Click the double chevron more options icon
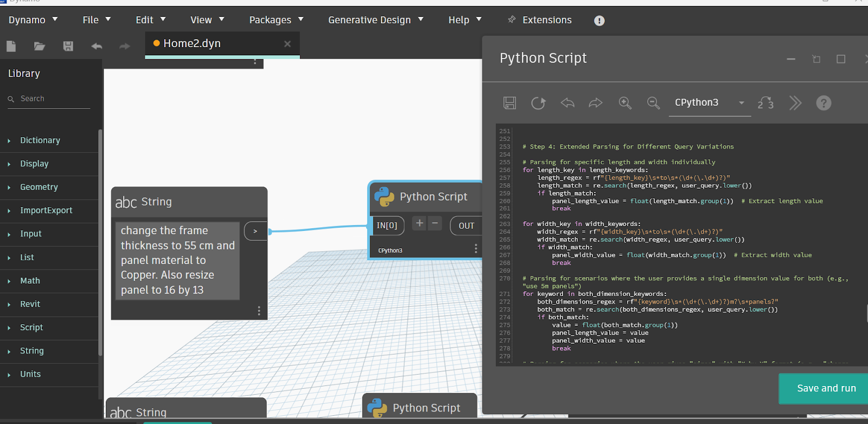Screen dimensions: 868x424 [x=795, y=103]
